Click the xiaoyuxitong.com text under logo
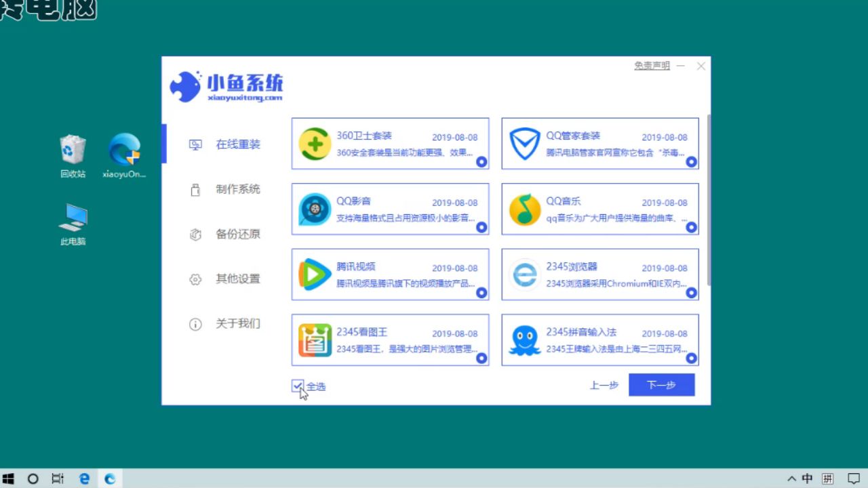 245,98
